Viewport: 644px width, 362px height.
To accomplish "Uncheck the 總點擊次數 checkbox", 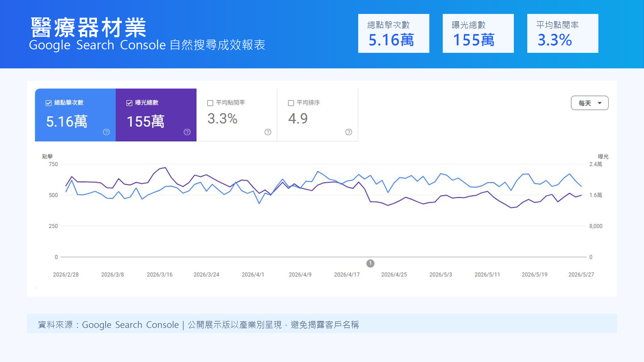I will pyautogui.click(x=49, y=103).
